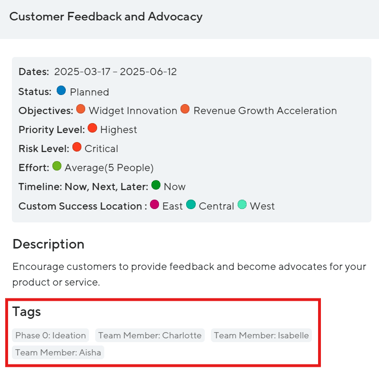Click the date range 2025-03-17 – 2025-06-12
This screenshot has width=379, height=383.
[115, 72]
